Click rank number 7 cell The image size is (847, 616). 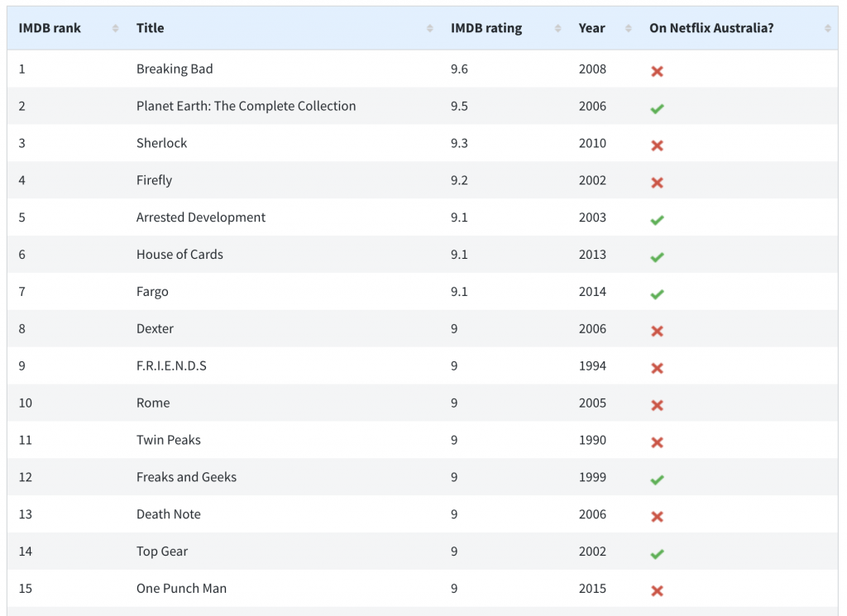point(22,292)
